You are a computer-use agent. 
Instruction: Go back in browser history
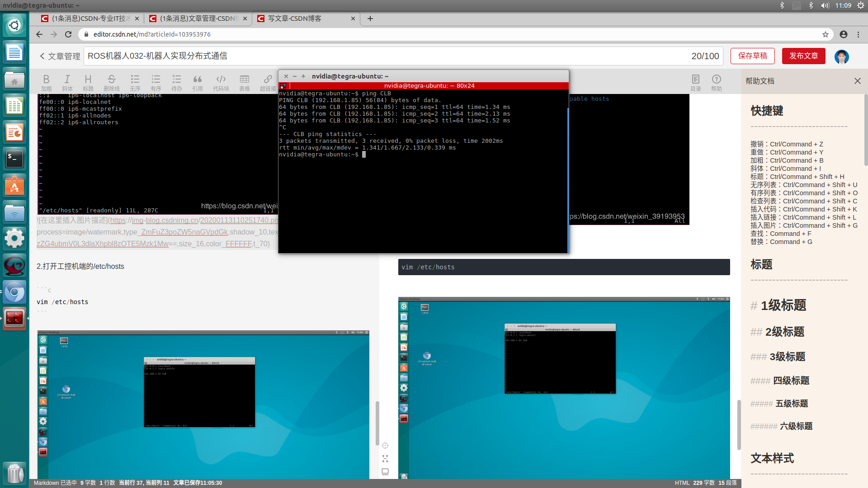39,34
